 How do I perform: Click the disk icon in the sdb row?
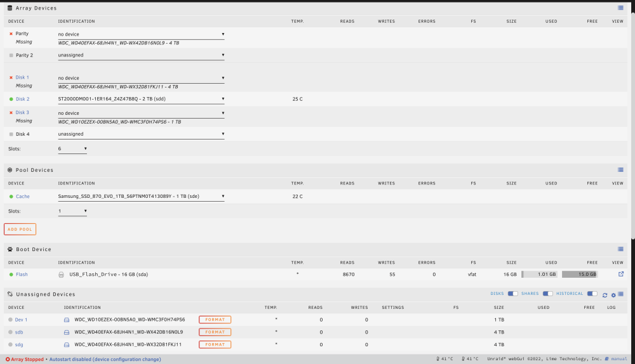[67, 332]
